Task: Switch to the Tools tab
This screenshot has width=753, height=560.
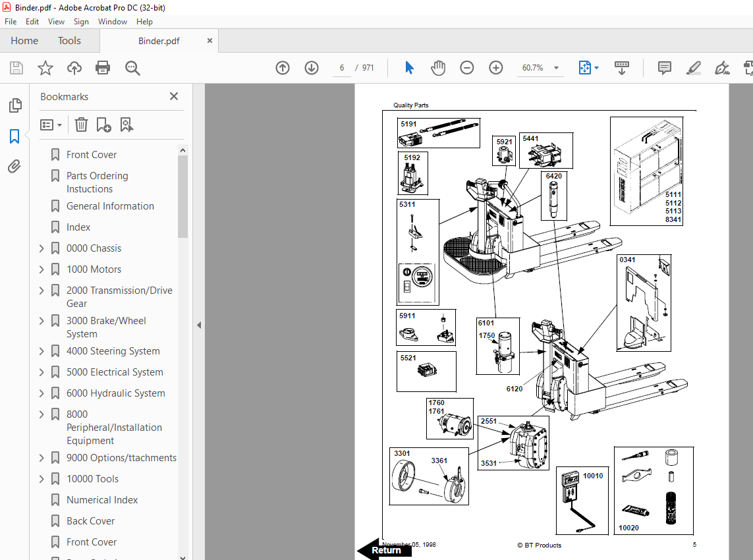Action: 70,41
